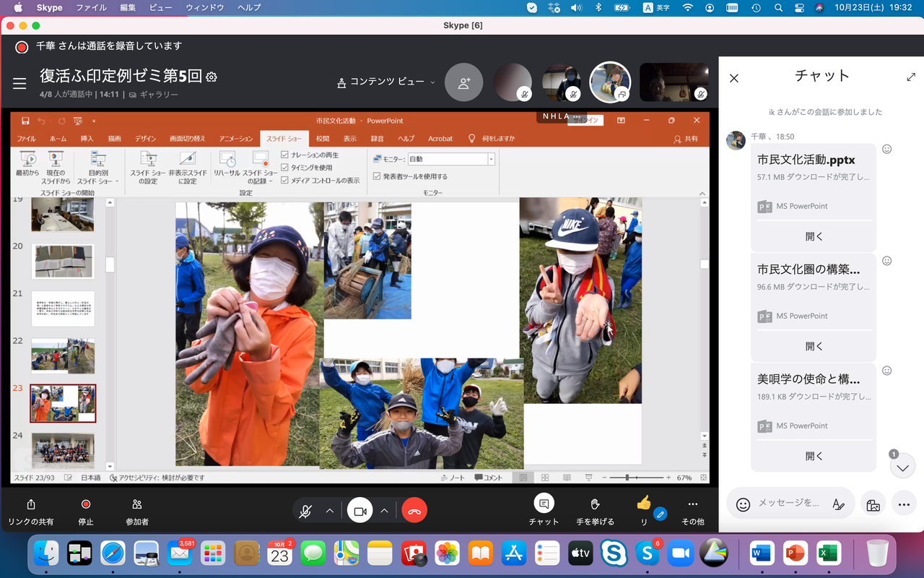
Task: Turn off the video camera
Action: click(x=360, y=511)
